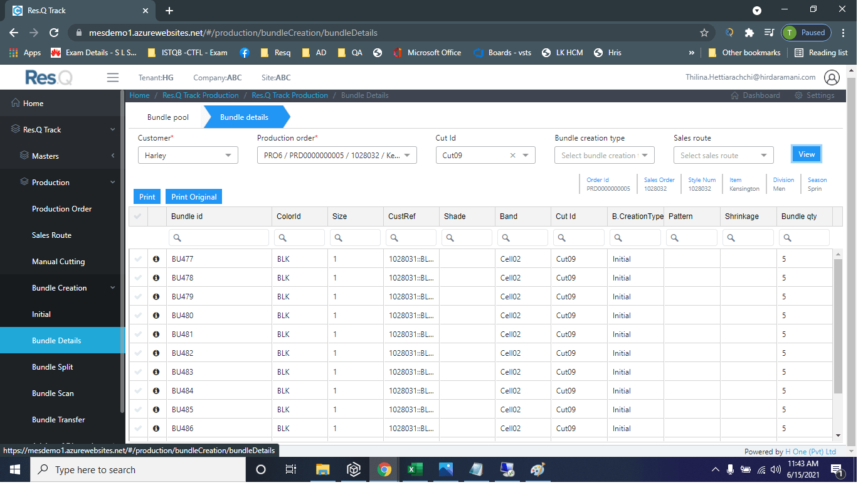This screenshot has width=868, height=492.
Task: Open Settings via the gear icon
Action: tap(798, 95)
